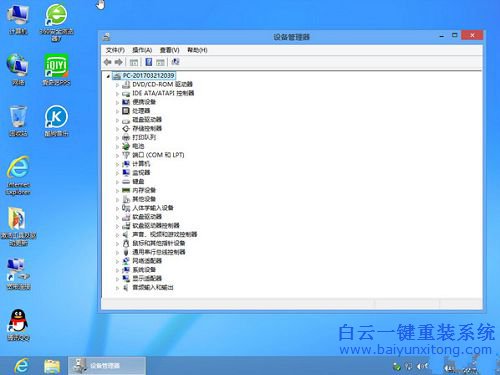Viewport: 500px width, 375px height.
Task: Click the Back arrow in Device Manager toolbar
Action: 107,62
